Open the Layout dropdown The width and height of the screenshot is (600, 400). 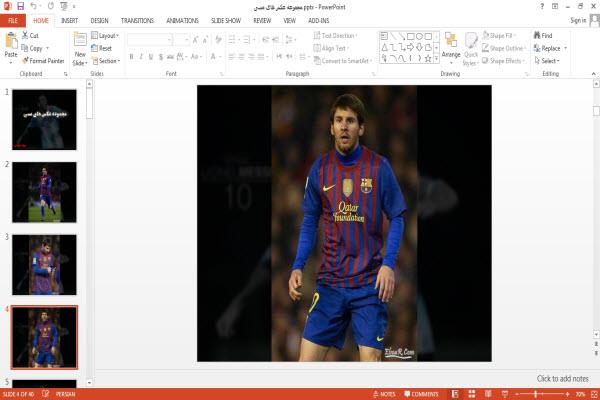(x=105, y=36)
